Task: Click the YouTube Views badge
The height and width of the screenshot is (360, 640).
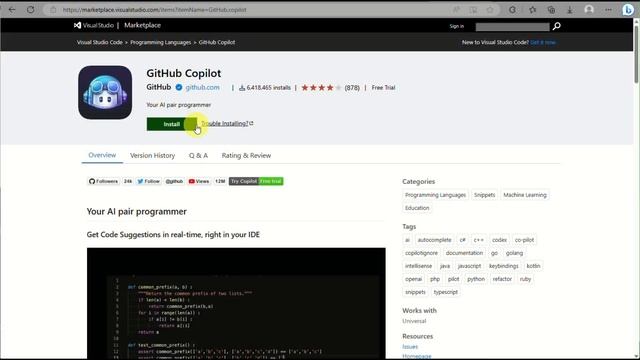Action: tap(207, 181)
